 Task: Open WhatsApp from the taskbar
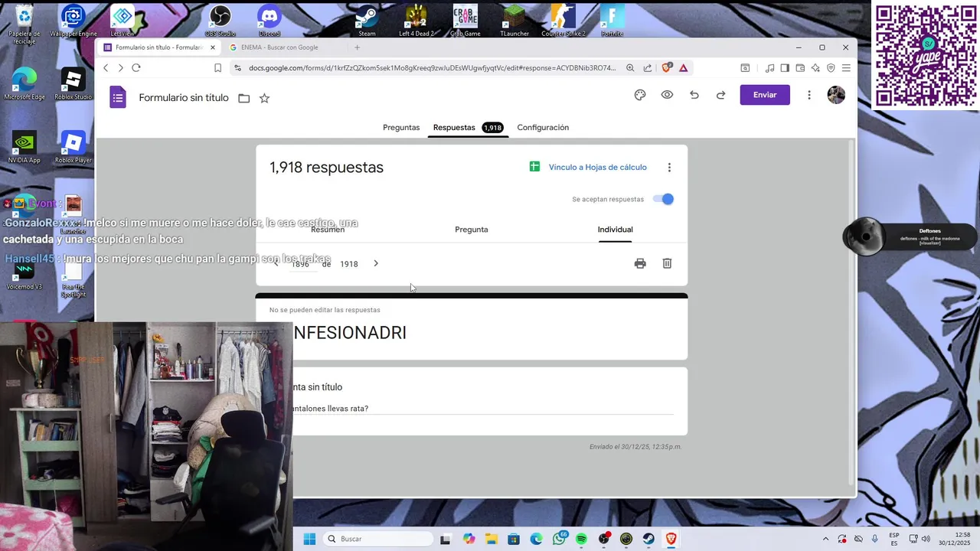click(559, 539)
